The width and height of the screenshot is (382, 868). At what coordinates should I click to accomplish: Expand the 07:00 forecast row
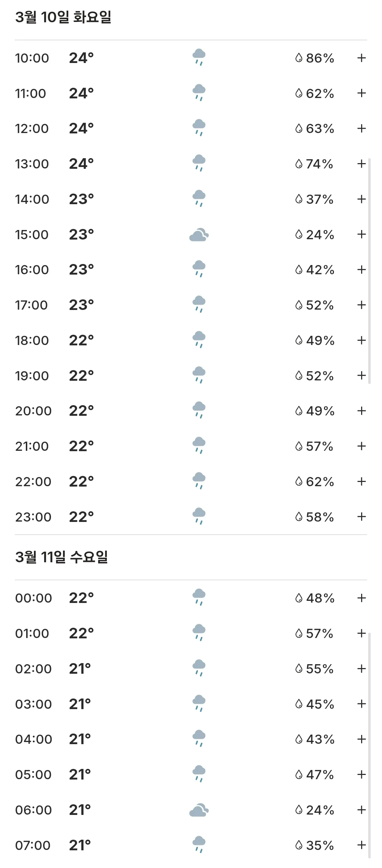click(361, 845)
